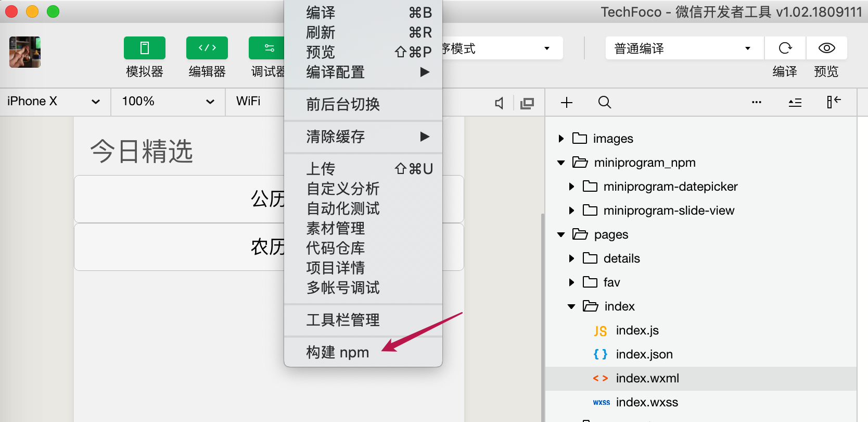Click the details folder icon
Screen dimensions: 868x422
(590, 258)
